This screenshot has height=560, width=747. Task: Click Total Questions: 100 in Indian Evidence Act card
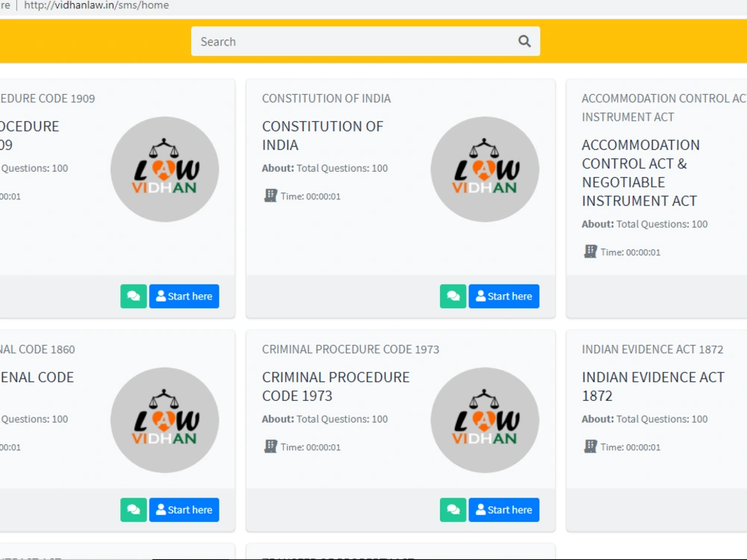tap(662, 419)
